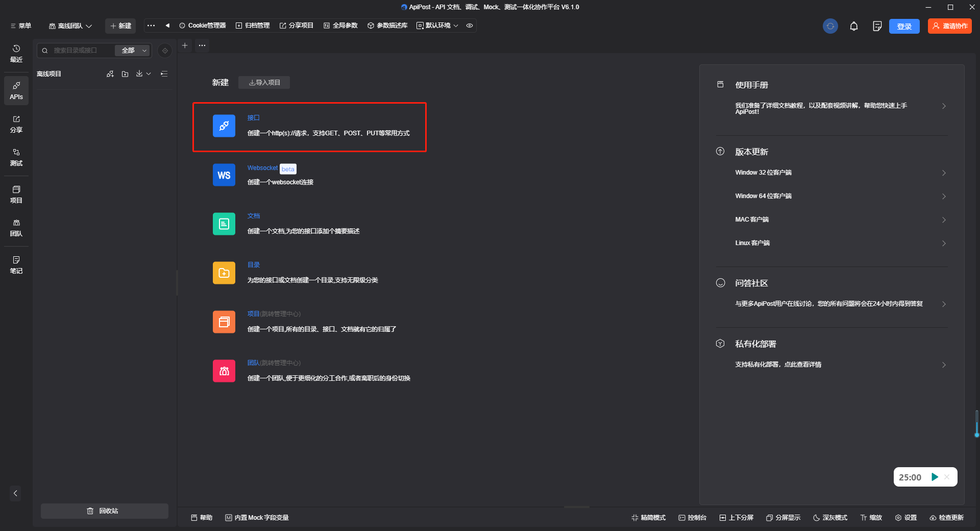The image size is (980, 531).
Task: Toggle 上下分屏 vertical split view
Action: click(737, 518)
